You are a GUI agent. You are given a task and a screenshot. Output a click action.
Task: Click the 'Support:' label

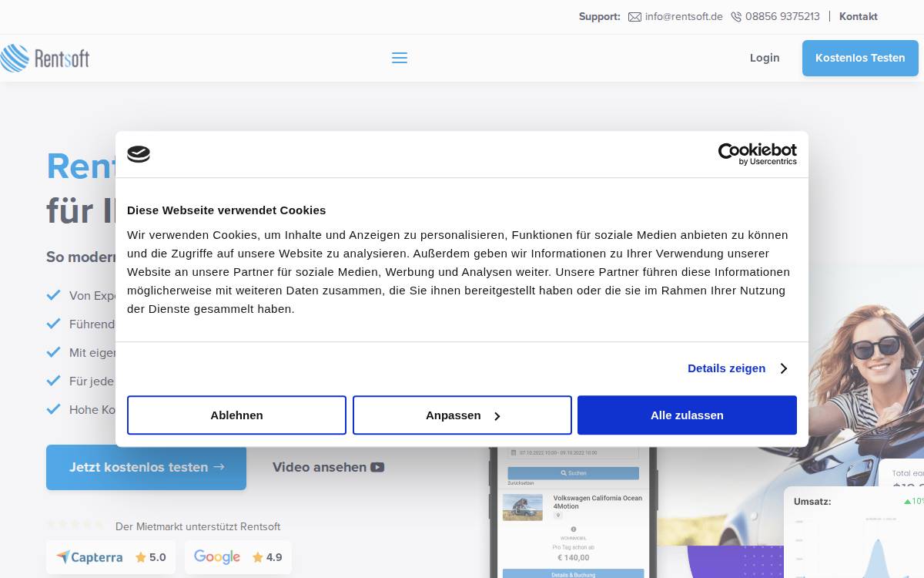[600, 16]
